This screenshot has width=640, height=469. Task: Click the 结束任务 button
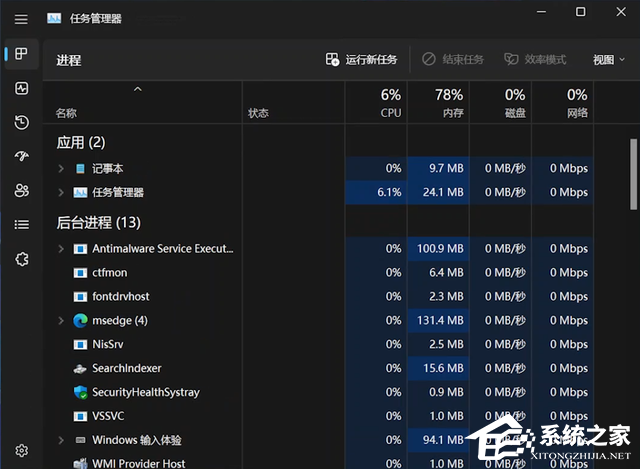453,60
